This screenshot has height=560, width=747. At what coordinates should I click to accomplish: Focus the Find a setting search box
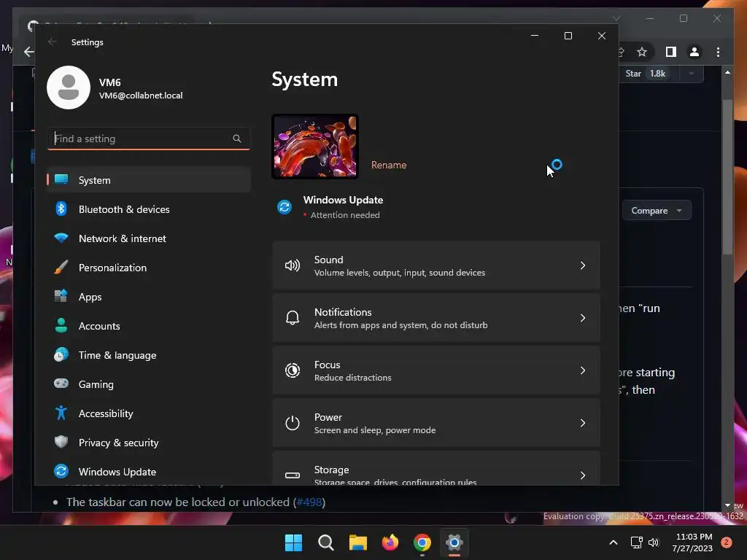149,139
